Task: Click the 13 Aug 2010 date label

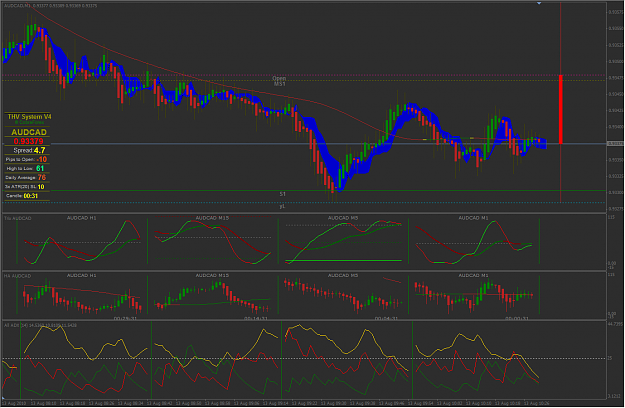Action: pos(13,403)
